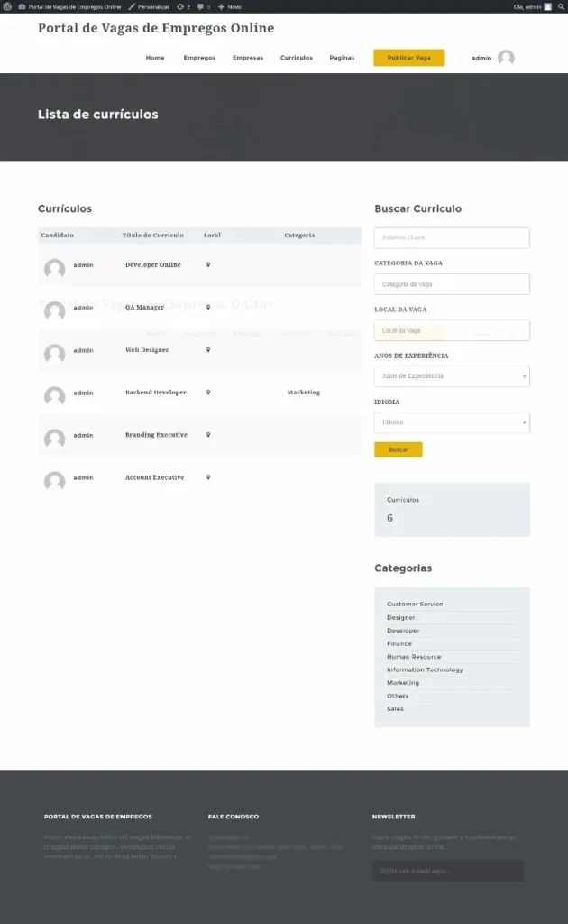The image size is (568, 924).
Task: Click avatar in Branding Executive row
Action: tap(55, 438)
